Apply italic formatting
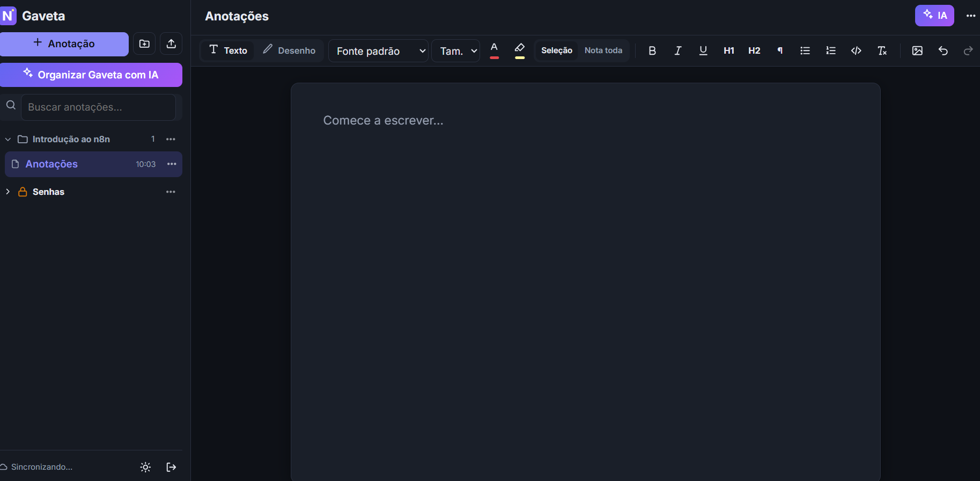Viewport: 980px width, 481px height. click(x=678, y=50)
